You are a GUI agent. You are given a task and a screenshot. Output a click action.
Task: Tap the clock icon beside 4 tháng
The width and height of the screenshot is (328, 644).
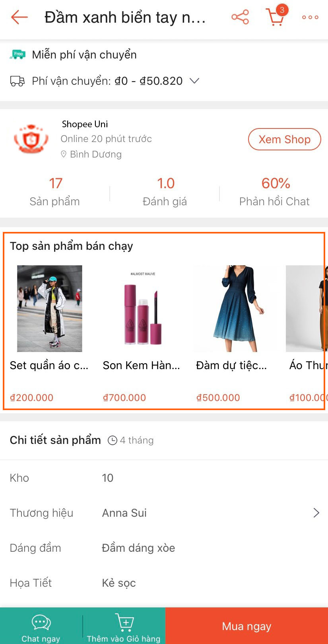(x=113, y=440)
